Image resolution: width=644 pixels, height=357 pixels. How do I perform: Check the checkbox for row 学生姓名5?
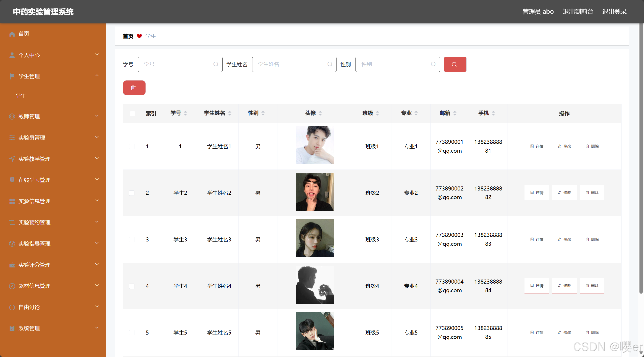coord(132,333)
